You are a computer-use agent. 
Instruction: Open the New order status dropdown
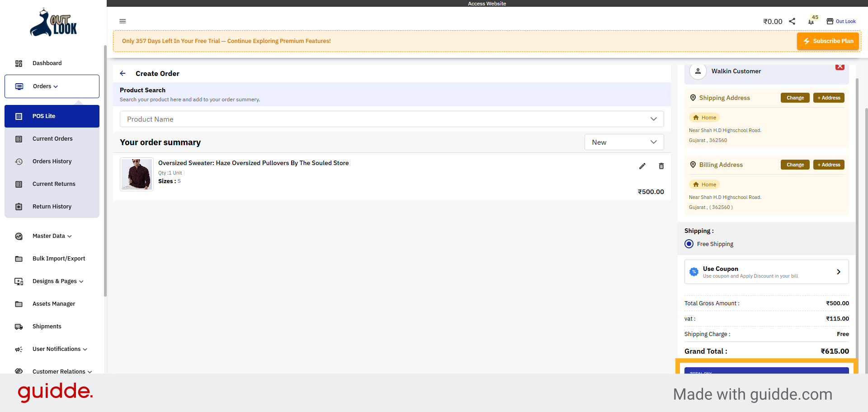624,142
